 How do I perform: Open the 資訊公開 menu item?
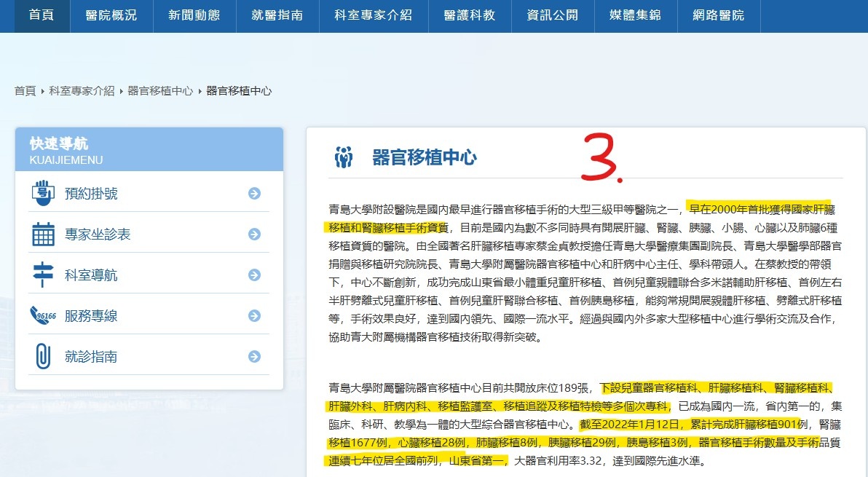point(553,15)
